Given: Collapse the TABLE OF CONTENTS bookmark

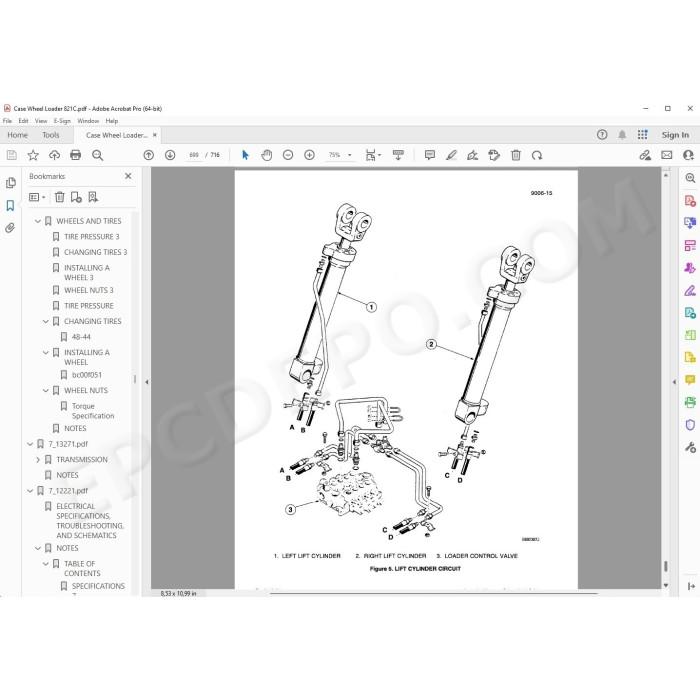Looking at the screenshot, I should (46, 563).
